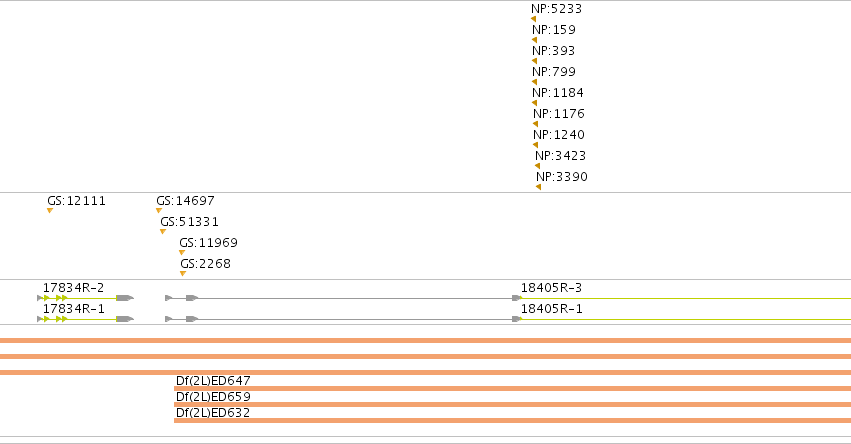Click the GS:12111 insertion marker triangle

50,211
